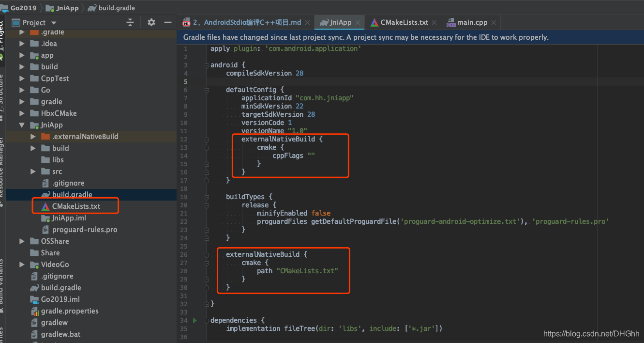Click the Collapse All icon in Project panel
The height and width of the screenshot is (343, 644).
[x=130, y=22]
